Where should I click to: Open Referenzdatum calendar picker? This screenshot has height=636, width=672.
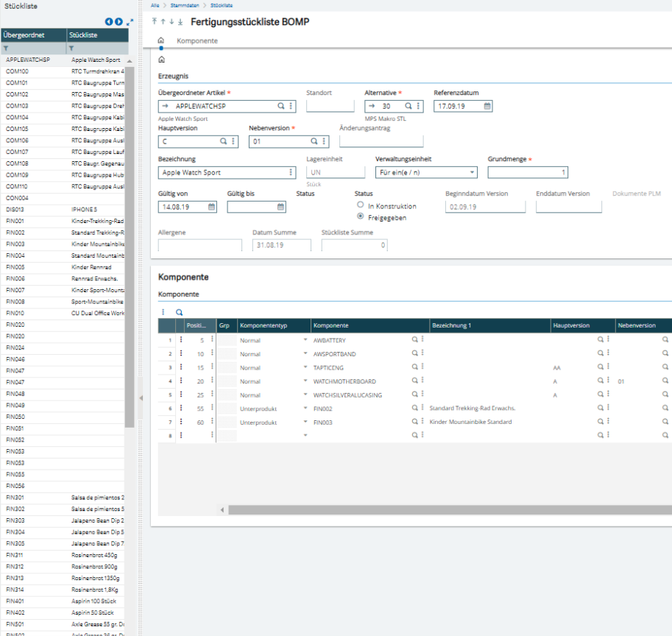pos(487,106)
